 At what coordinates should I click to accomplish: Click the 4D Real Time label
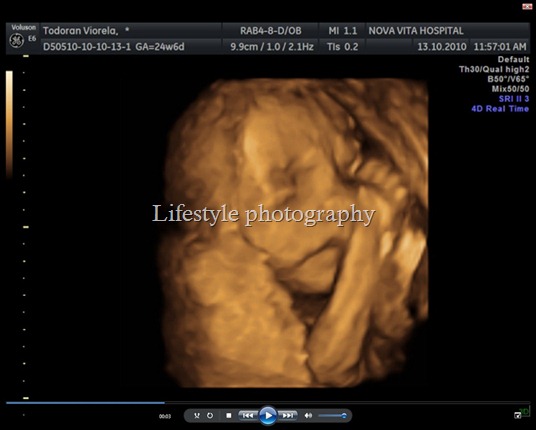click(500, 109)
